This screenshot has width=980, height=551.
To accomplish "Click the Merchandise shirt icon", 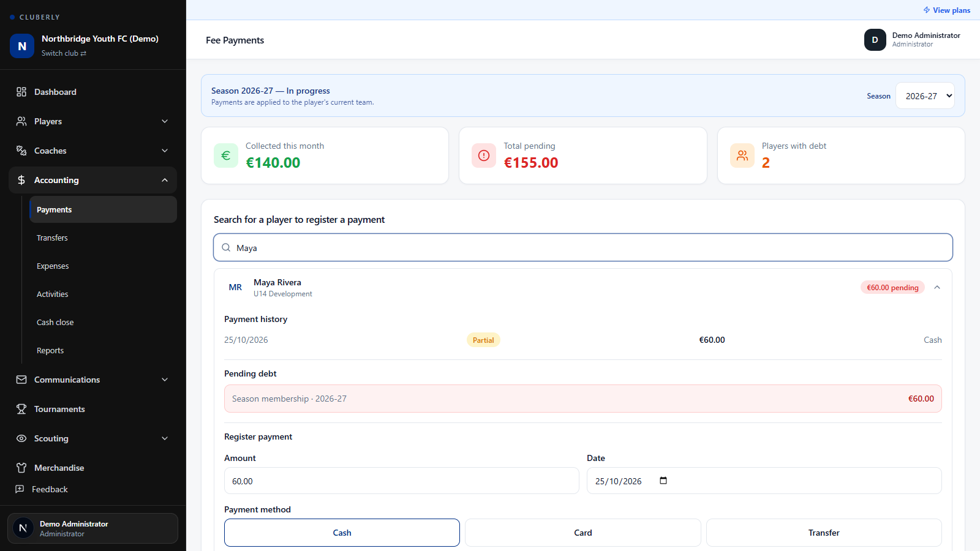I will [x=21, y=468].
